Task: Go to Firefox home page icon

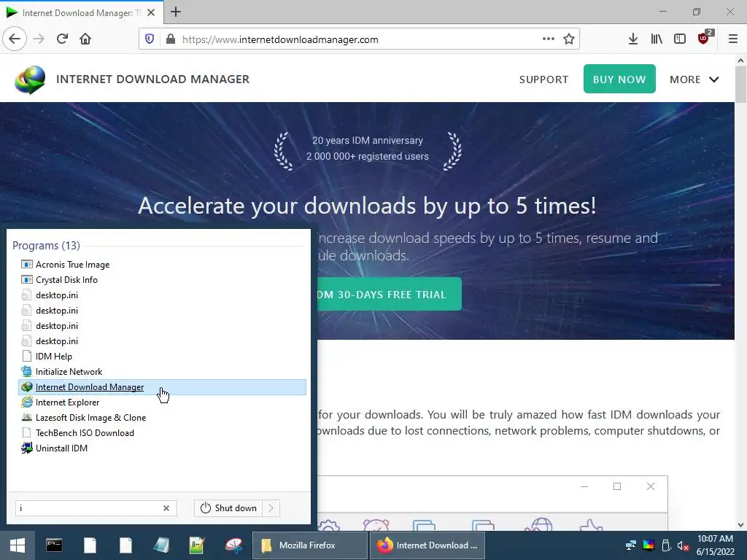Action: click(x=85, y=39)
